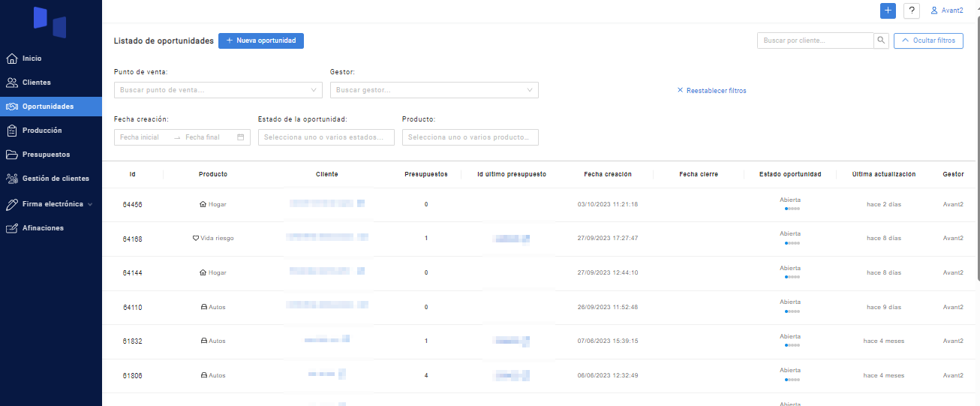Click the Presupuestos count 4 in row 61806
This screenshot has width=980, height=406.
tap(426, 375)
